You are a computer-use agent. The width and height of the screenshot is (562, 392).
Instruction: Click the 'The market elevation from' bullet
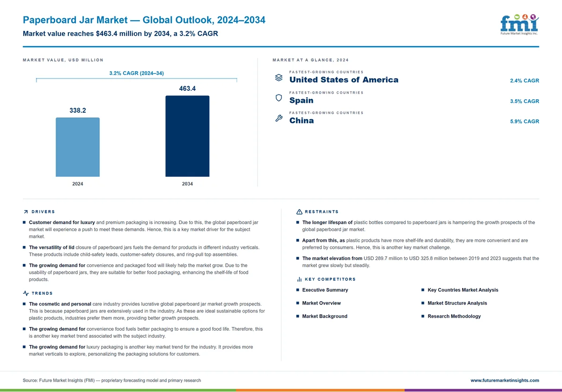(x=418, y=261)
